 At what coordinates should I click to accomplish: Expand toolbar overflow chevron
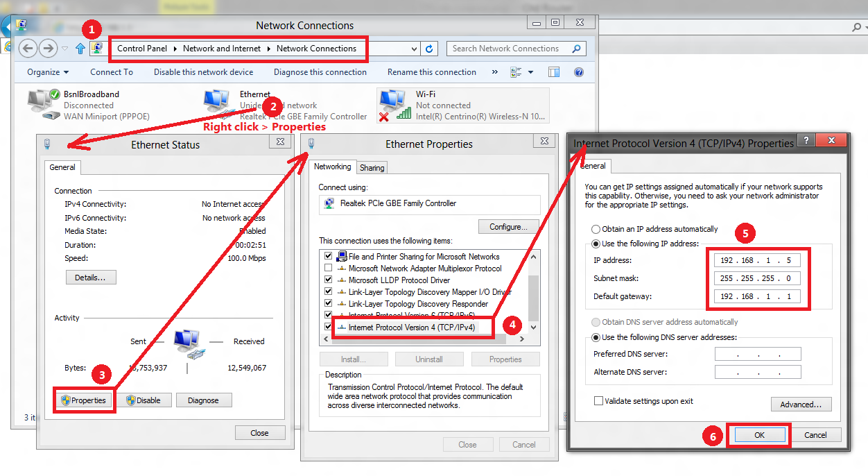point(494,72)
